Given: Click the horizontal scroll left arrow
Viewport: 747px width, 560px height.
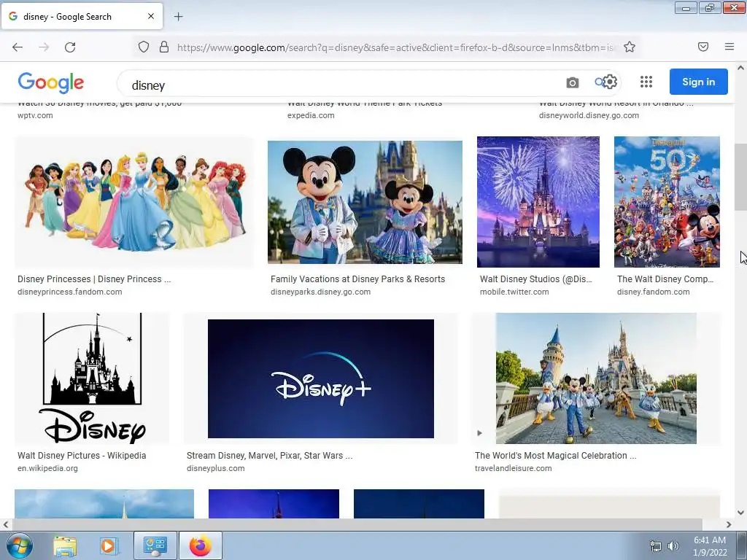Looking at the screenshot, I should click(6, 524).
